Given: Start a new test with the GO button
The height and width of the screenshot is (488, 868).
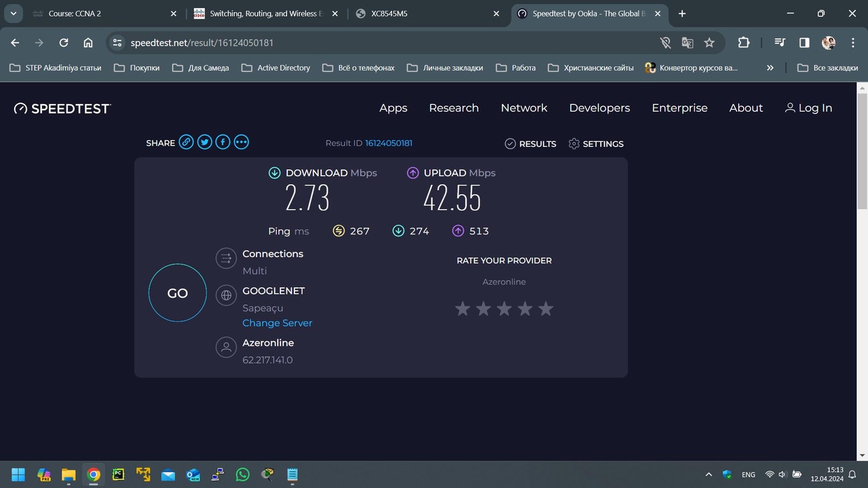Looking at the screenshot, I should (x=178, y=293).
